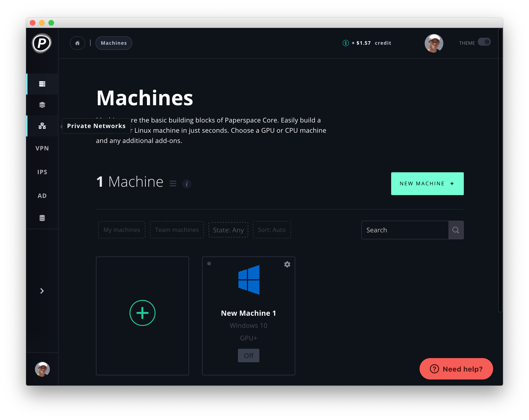Screen dimensions: 529x420
Task: Click the search magnifier icon
Action: tap(456, 230)
